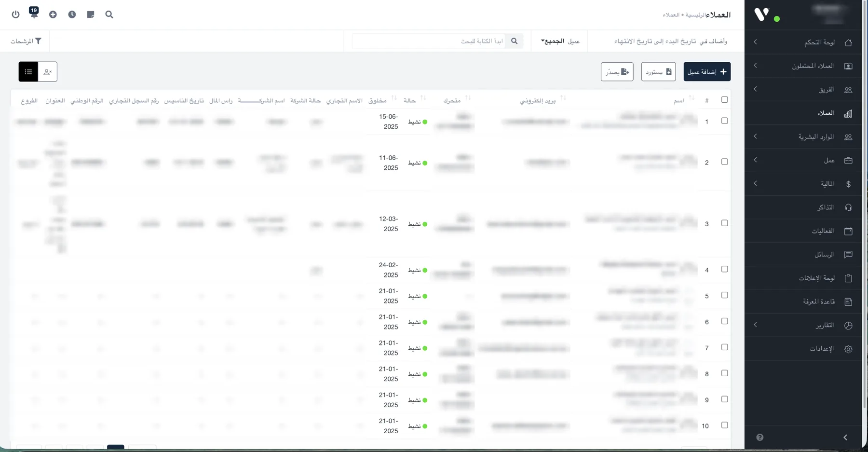Screen dimensions: 868x452
Task: Open the sticky notes icon
Action: point(91,14)
